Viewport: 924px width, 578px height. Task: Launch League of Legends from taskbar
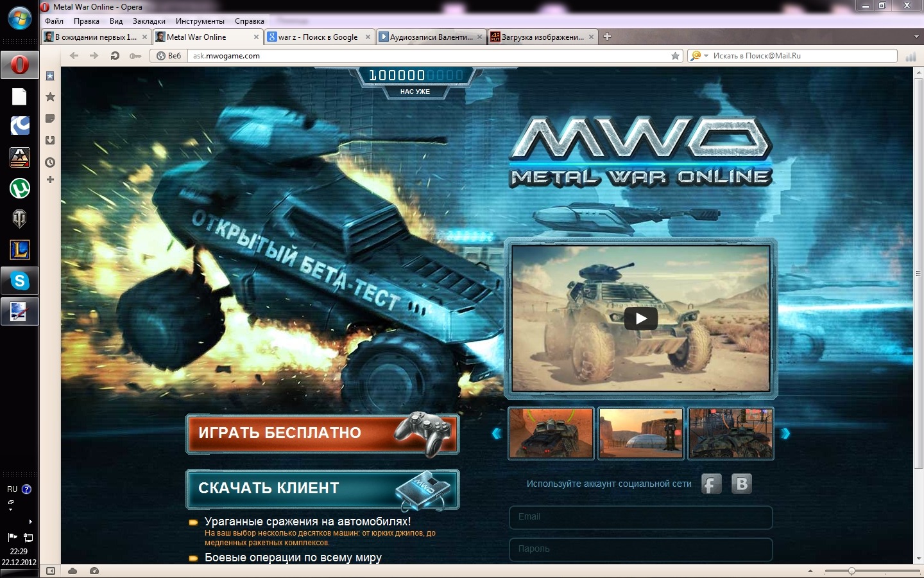pos(20,250)
